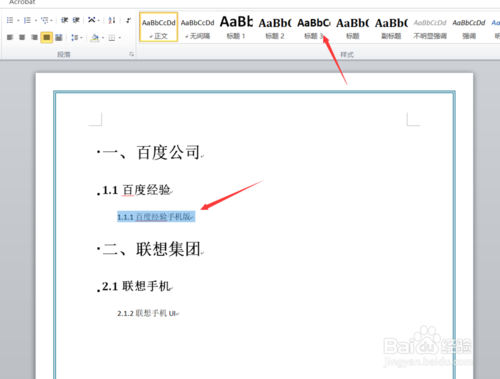Apply the 标题 2 style
500x379 pixels.
pyautogui.click(x=275, y=27)
